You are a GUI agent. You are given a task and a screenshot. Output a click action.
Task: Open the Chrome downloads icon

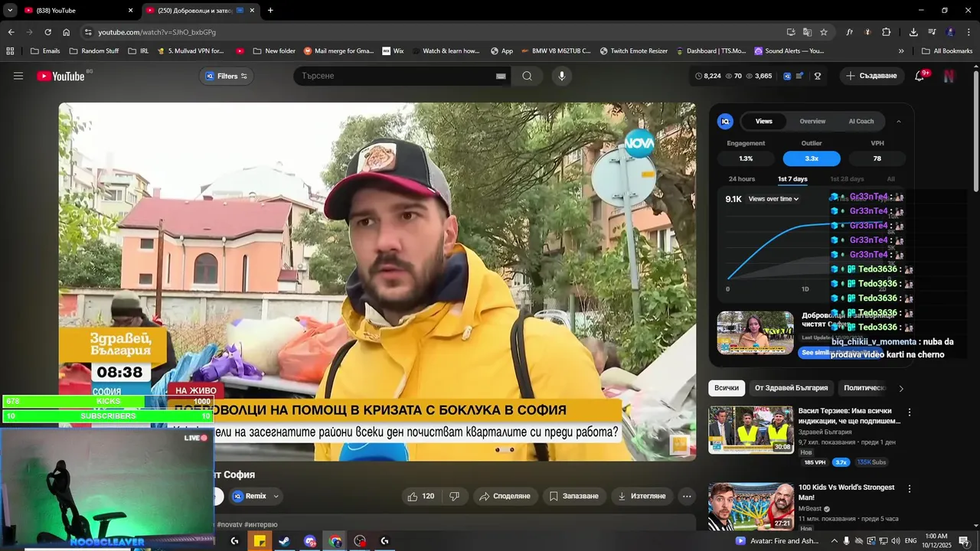(913, 32)
